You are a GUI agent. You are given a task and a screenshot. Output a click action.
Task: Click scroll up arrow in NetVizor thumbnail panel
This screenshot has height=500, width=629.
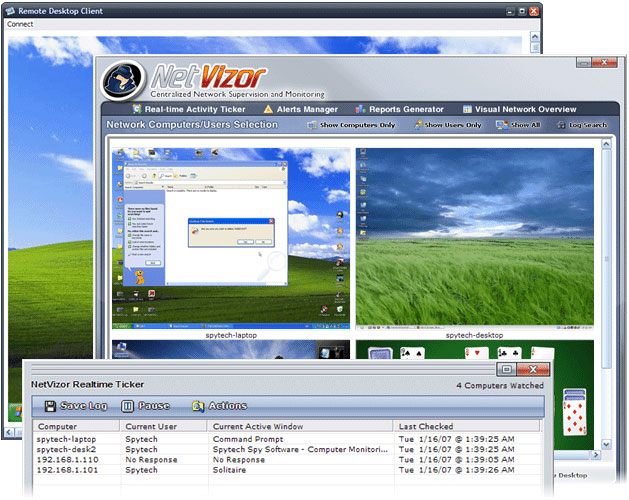(606, 144)
